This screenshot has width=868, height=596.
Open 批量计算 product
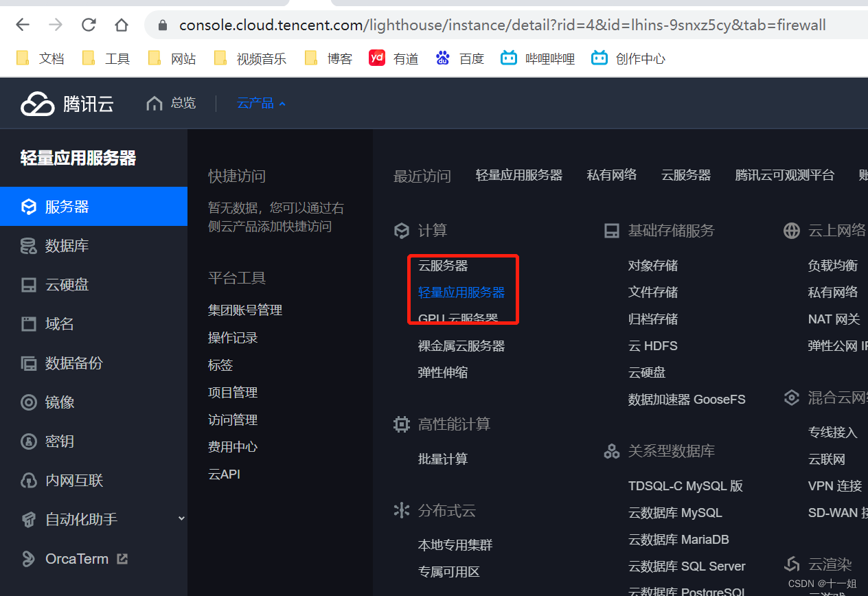tap(443, 459)
